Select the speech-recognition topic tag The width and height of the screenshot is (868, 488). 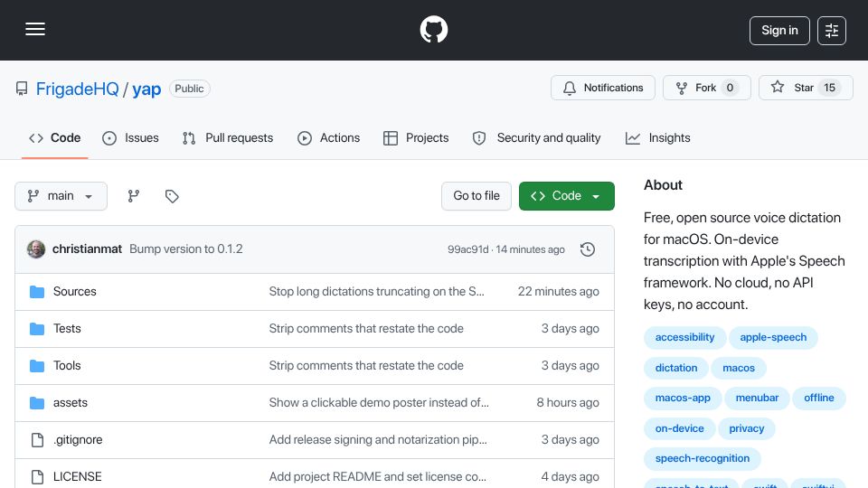point(703,459)
